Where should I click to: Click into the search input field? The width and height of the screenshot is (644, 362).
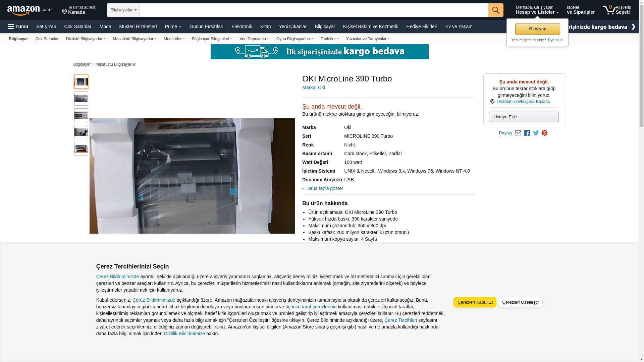click(x=314, y=10)
